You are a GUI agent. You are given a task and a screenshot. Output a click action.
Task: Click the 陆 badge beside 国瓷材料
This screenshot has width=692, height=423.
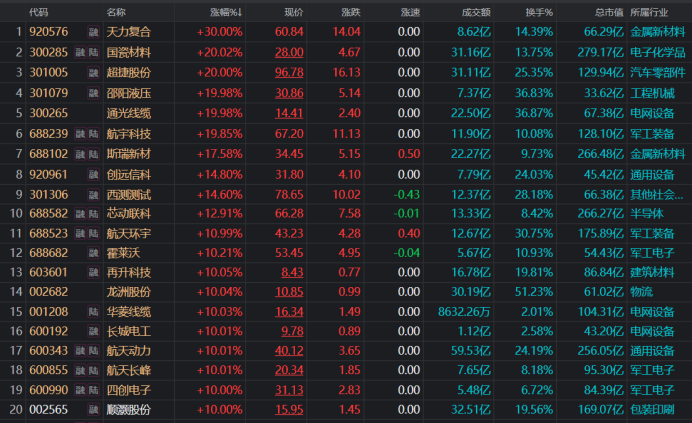[x=93, y=52]
